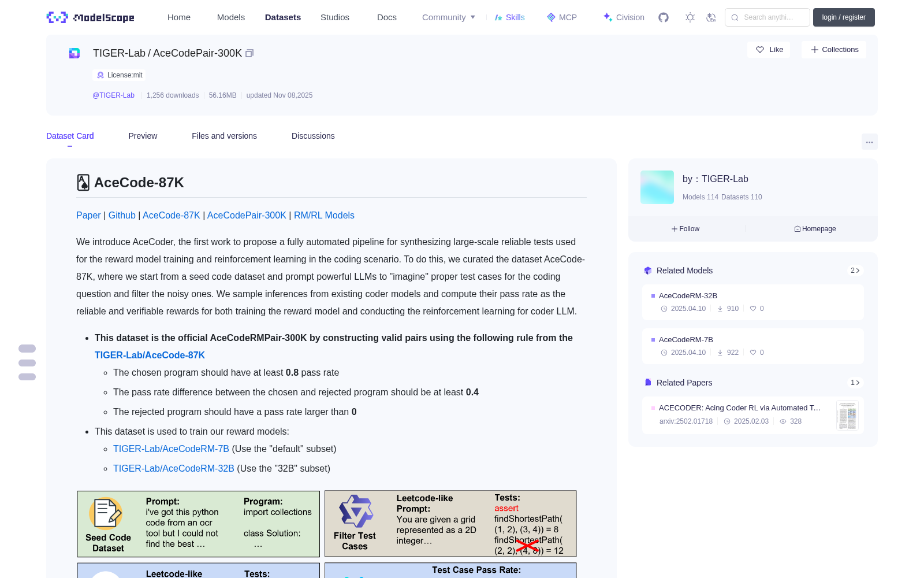Open TIGER-Lab/AceCodeRM-7B link
This screenshot has width=924, height=578.
[171, 449]
